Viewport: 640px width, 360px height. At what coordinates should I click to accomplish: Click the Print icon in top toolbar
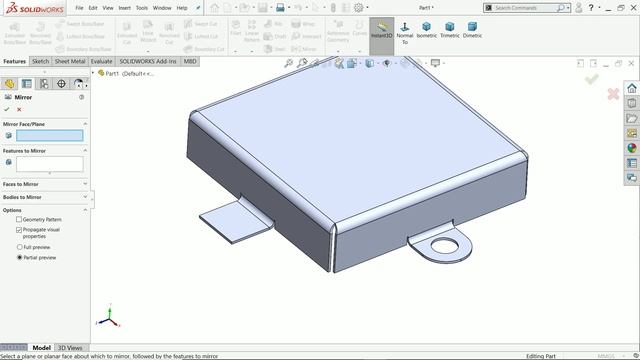pyautogui.click(x=280, y=7)
